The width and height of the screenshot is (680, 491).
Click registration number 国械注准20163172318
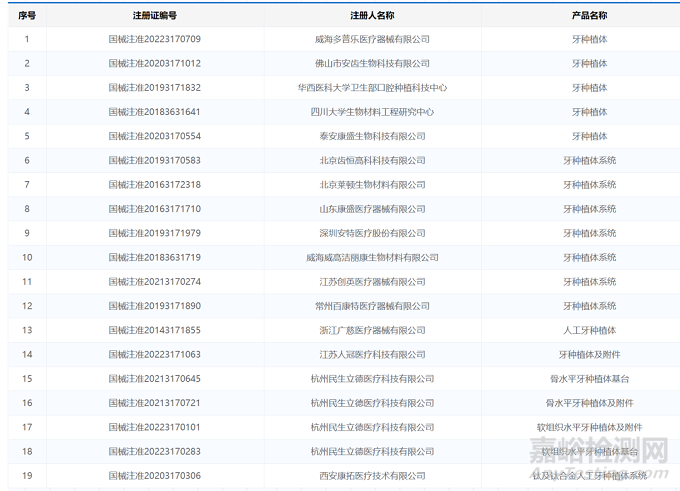154,184
